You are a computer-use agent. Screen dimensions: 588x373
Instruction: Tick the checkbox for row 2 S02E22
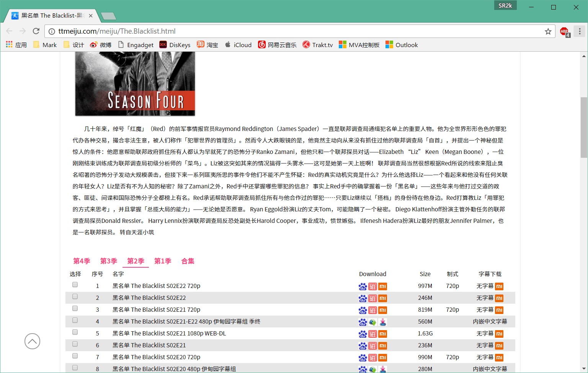tap(75, 296)
